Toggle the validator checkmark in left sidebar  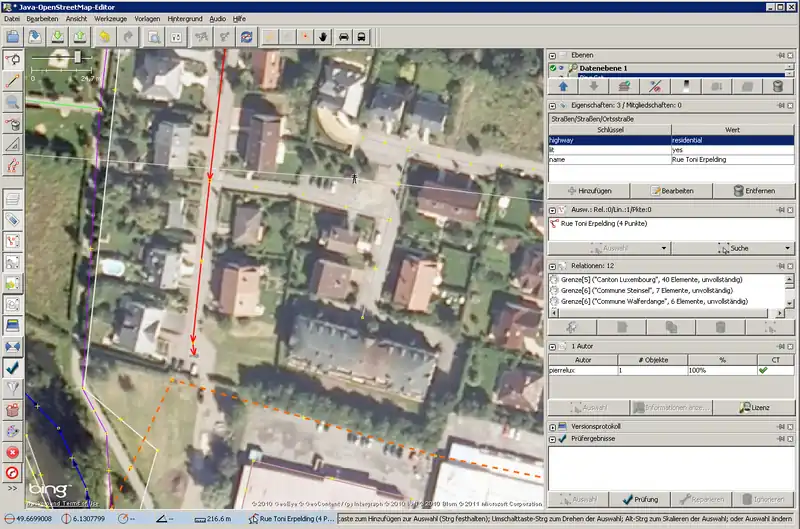13,368
